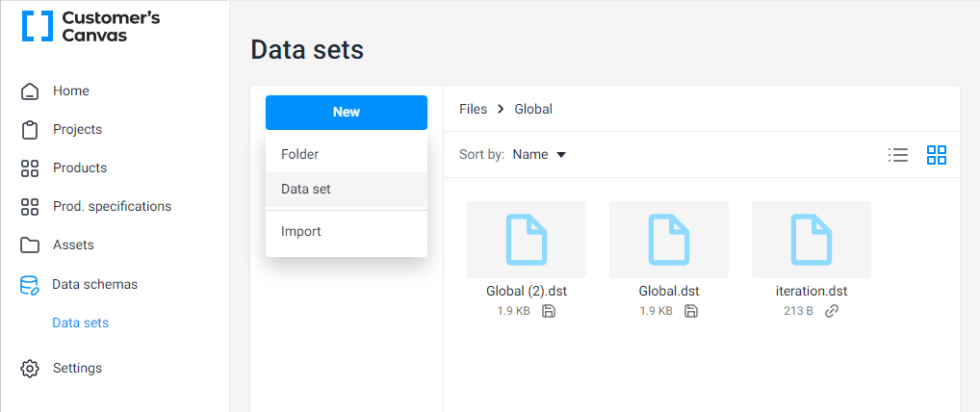The width and height of the screenshot is (980, 412).
Task: Switch to grid view
Action: 937,155
